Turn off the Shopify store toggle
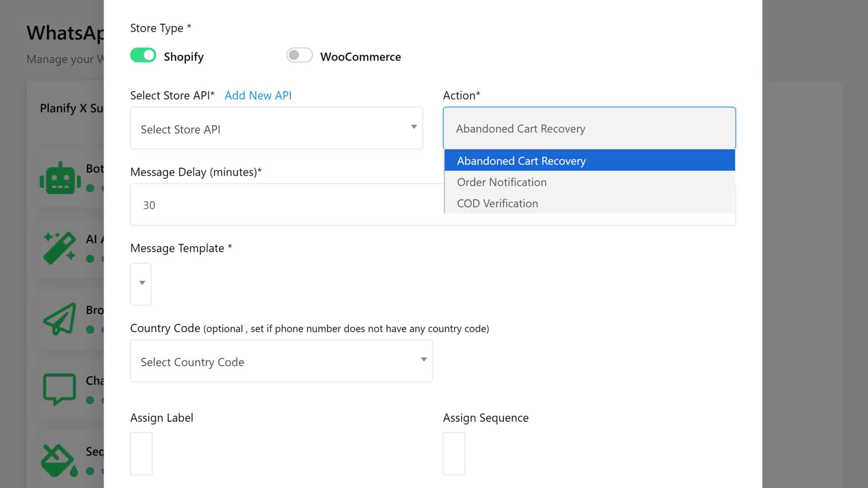This screenshot has height=488, width=868. tap(143, 55)
